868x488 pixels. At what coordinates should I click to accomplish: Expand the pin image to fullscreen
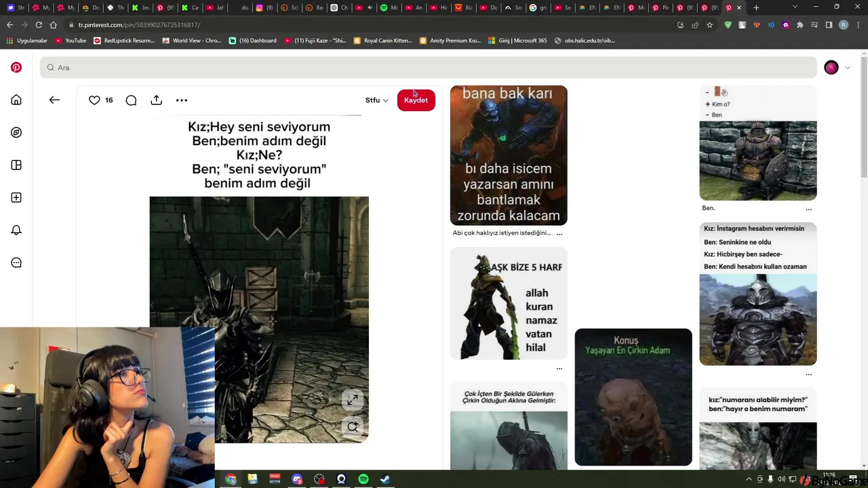click(353, 401)
